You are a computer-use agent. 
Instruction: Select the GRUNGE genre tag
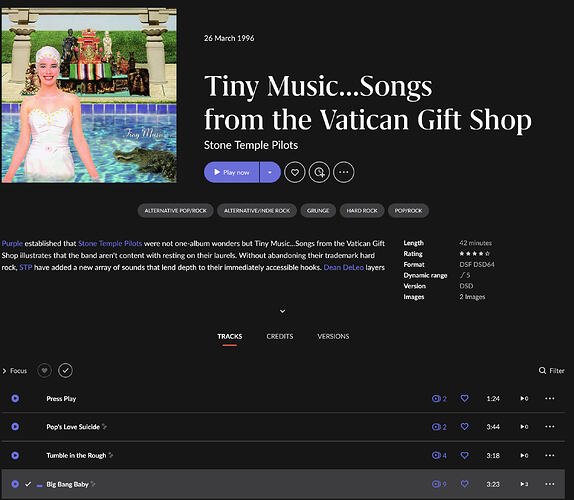[x=318, y=210]
